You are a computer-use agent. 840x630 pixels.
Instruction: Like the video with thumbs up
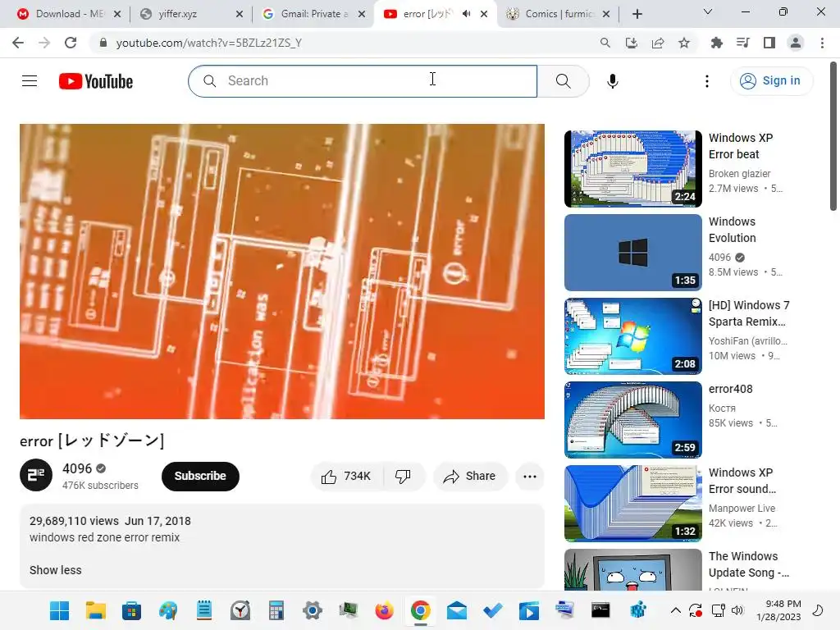pyautogui.click(x=346, y=477)
